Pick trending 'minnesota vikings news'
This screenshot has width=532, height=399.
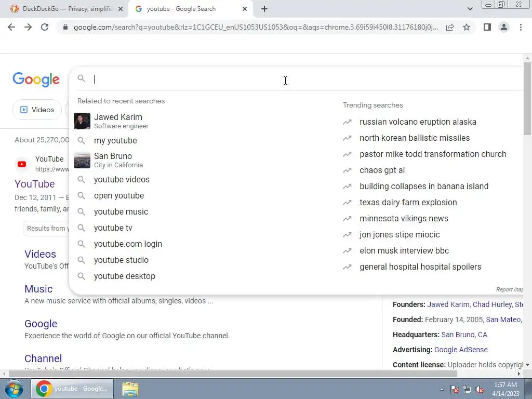pyautogui.click(x=404, y=219)
